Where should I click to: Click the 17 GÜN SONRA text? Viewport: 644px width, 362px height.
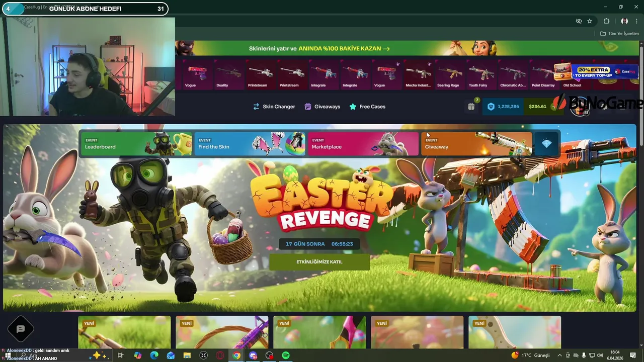pyautogui.click(x=305, y=244)
